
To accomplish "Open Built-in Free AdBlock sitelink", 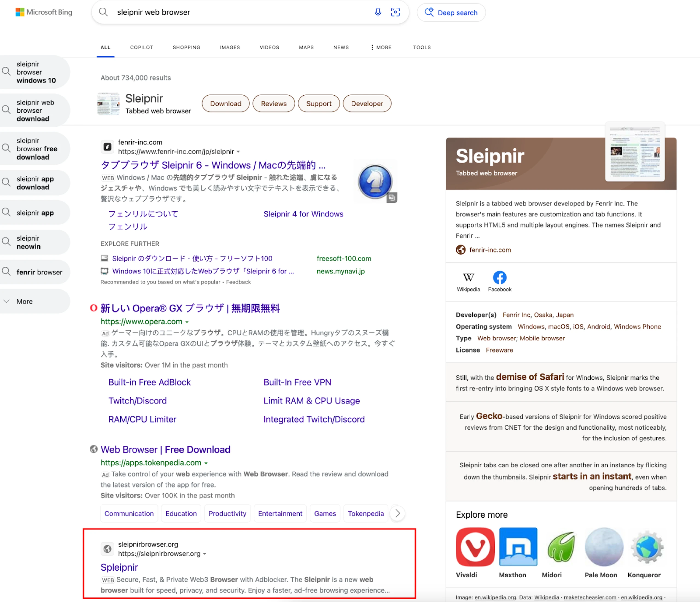I will [150, 382].
